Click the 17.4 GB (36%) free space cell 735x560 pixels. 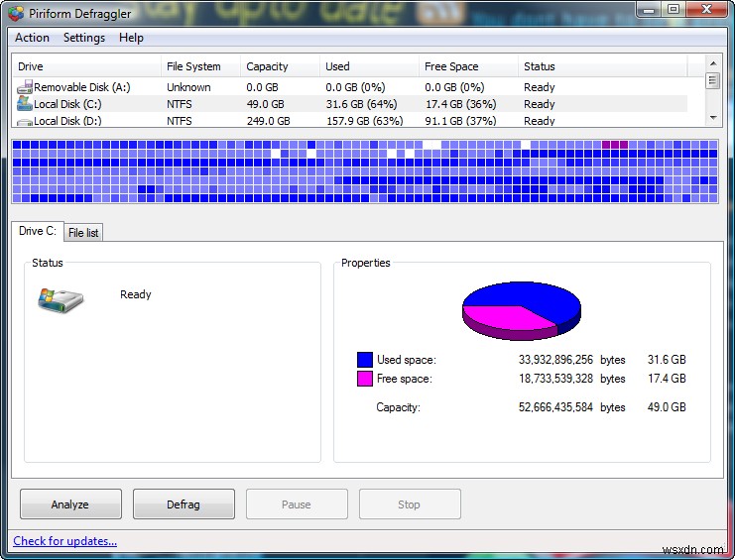(x=461, y=104)
